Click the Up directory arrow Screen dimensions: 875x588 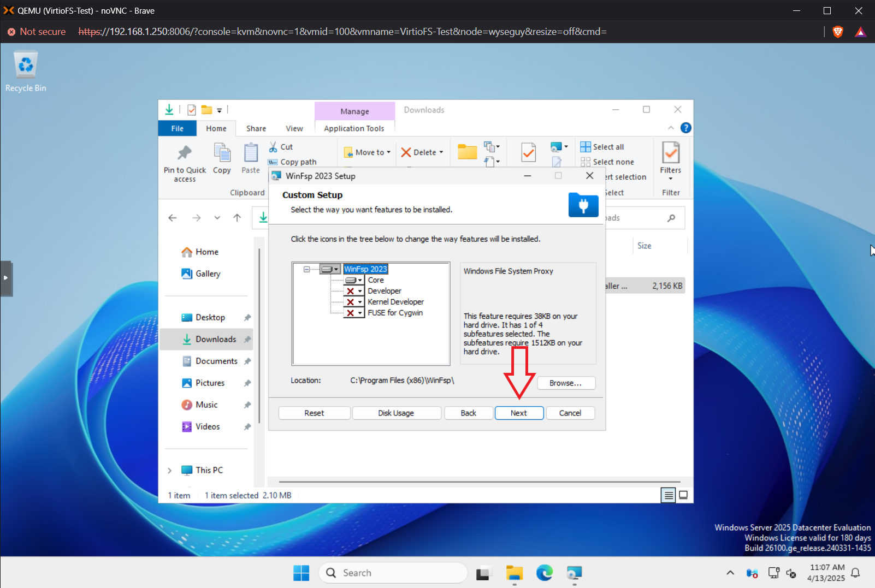point(237,218)
